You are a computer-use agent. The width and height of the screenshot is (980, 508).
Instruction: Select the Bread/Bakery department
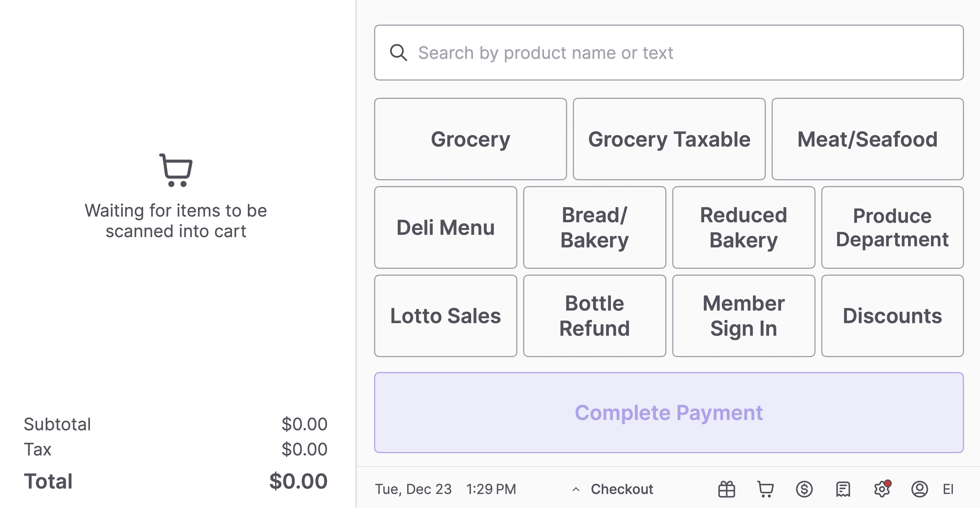point(594,227)
